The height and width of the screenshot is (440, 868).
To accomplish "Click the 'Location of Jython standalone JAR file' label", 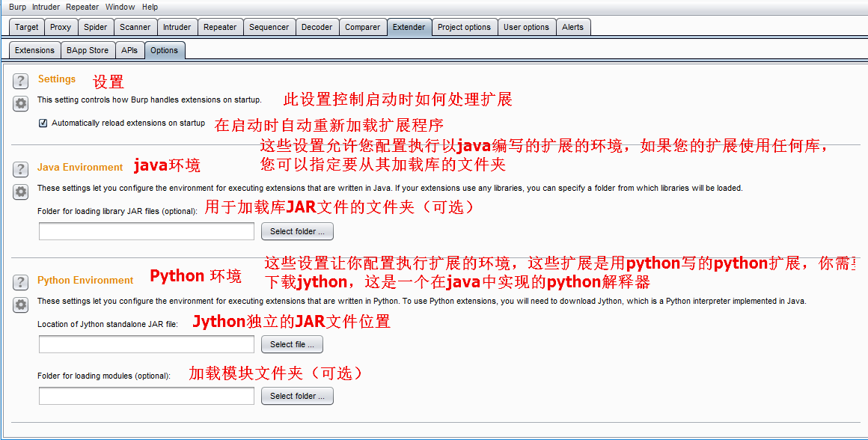I will (x=108, y=324).
